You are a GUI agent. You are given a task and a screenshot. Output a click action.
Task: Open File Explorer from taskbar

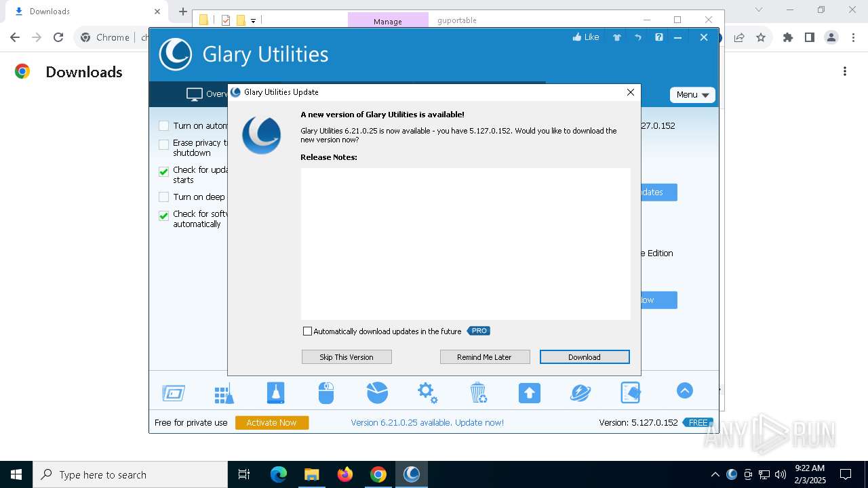(x=312, y=474)
